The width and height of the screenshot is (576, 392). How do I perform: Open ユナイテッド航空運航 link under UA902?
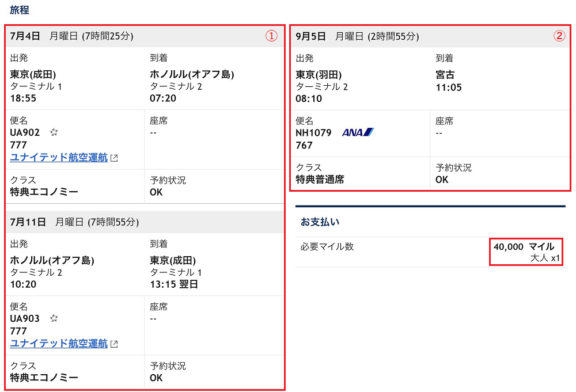(x=59, y=158)
